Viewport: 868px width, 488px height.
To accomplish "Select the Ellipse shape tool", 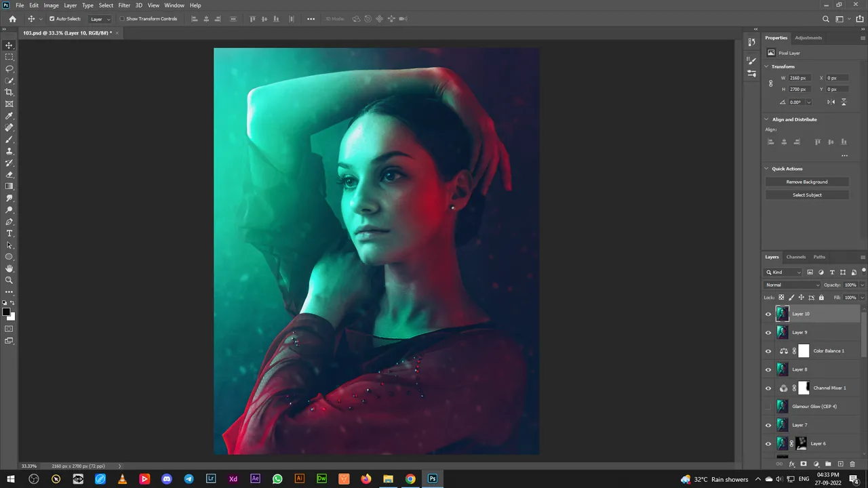I will pos(9,257).
